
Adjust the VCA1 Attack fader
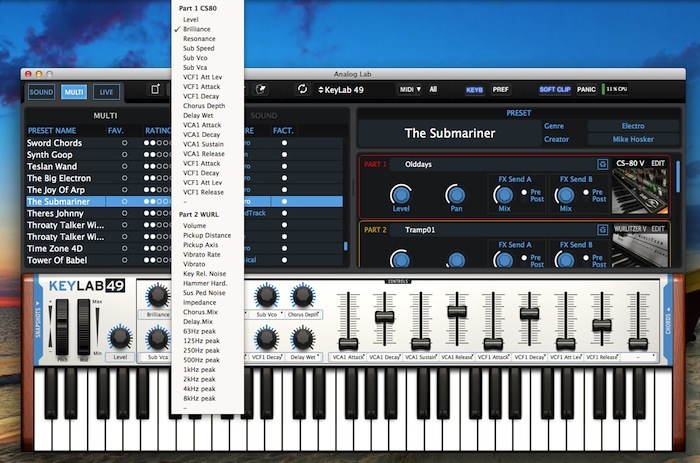pyautogui.click(x=348, y=344)
